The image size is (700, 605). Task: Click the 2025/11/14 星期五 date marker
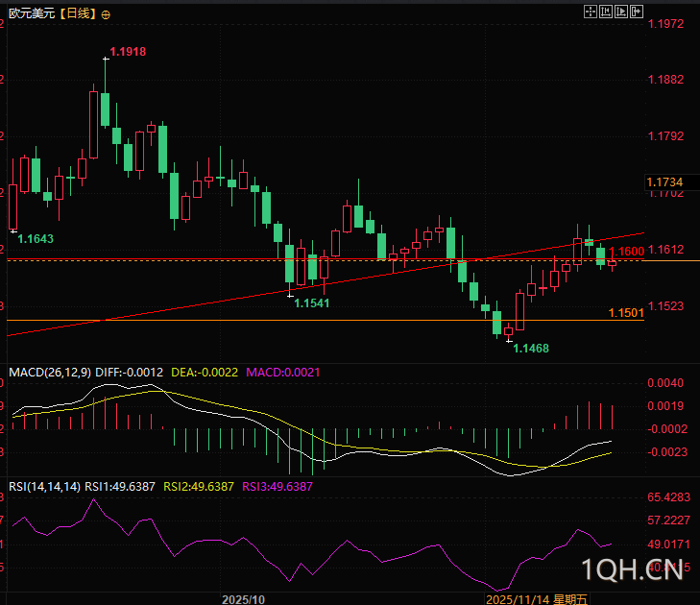point(537,599)
